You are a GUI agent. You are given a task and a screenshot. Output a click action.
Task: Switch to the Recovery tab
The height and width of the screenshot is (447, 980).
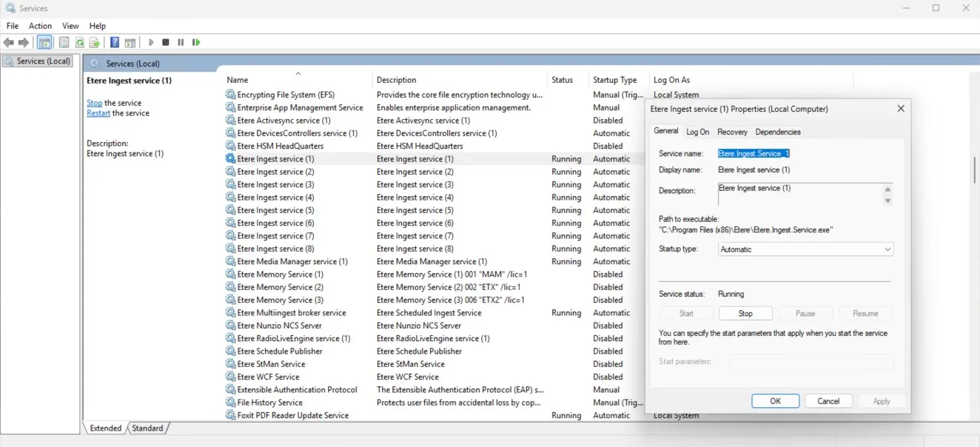tap(732, 132)
